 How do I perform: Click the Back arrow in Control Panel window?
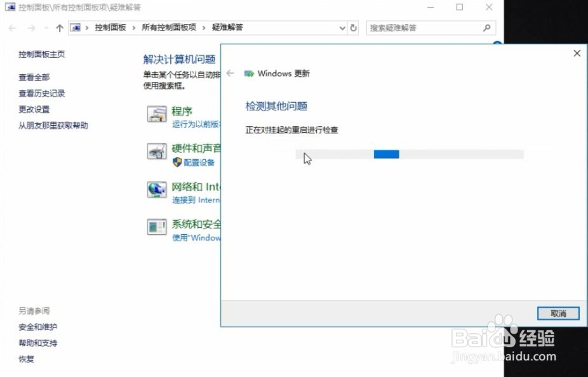click(12, 28)
